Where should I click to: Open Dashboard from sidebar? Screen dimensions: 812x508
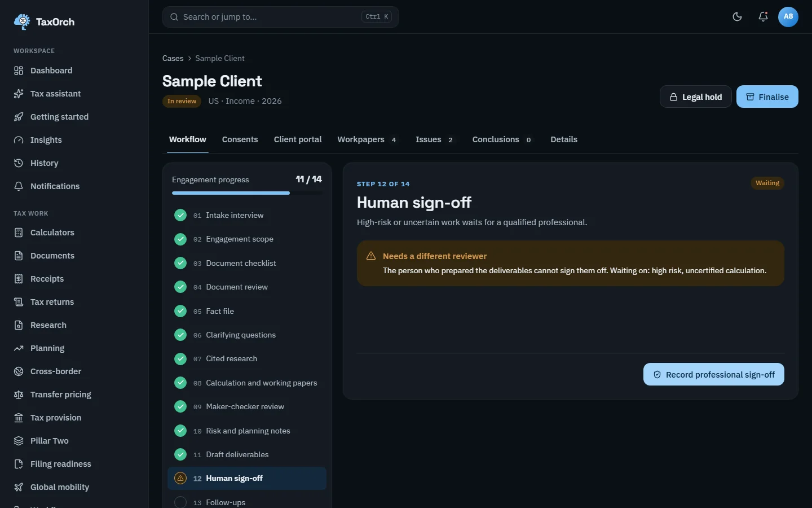[x=74, y=71]
